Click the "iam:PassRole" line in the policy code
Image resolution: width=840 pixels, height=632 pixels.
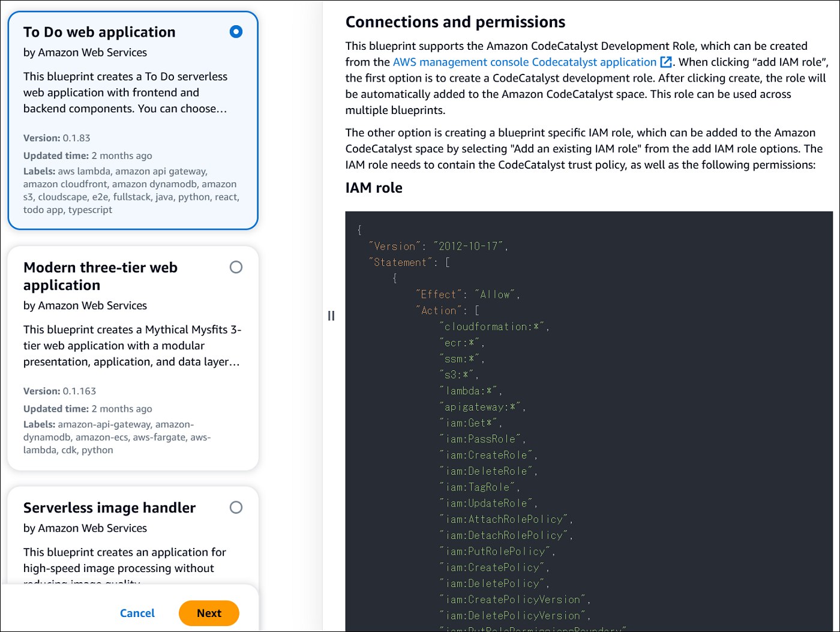[x=482, y=439]
